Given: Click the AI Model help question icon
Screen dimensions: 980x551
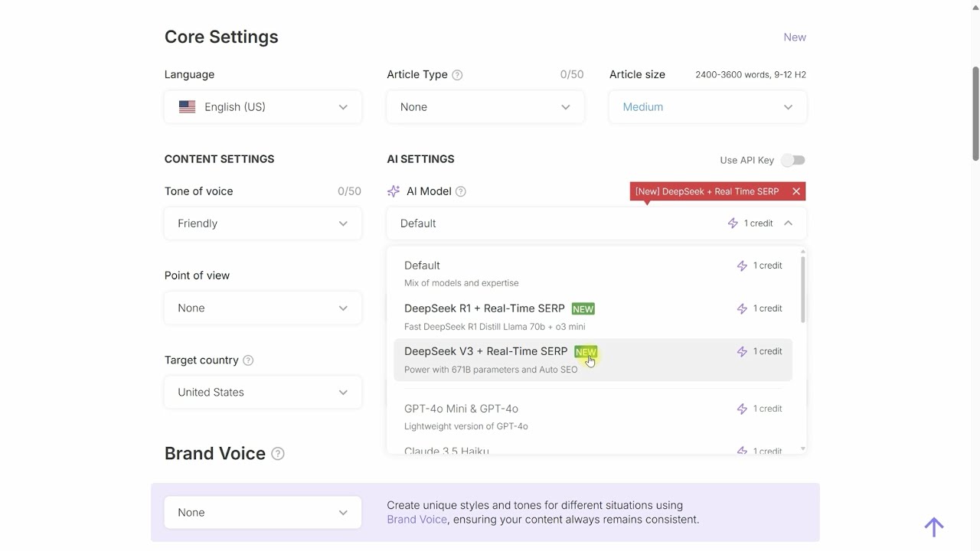Looking at the screenshot, I should coord(461,191).
